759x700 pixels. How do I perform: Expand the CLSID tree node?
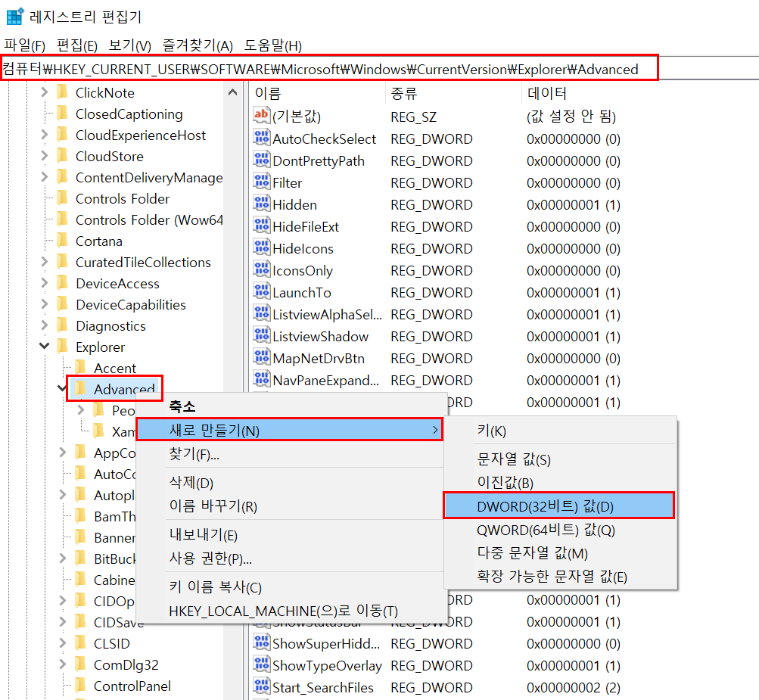pyautogui.click(x=63, y=643)
